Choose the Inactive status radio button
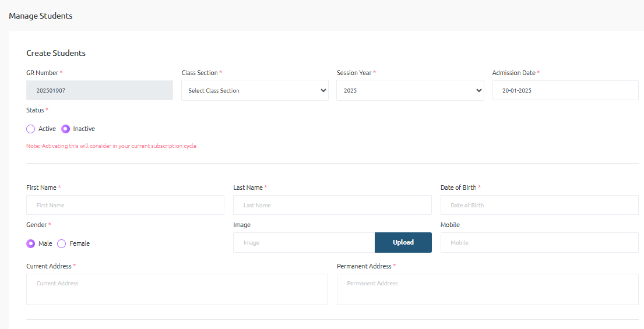Screen dimensions: 644x329 pos(66,129)
